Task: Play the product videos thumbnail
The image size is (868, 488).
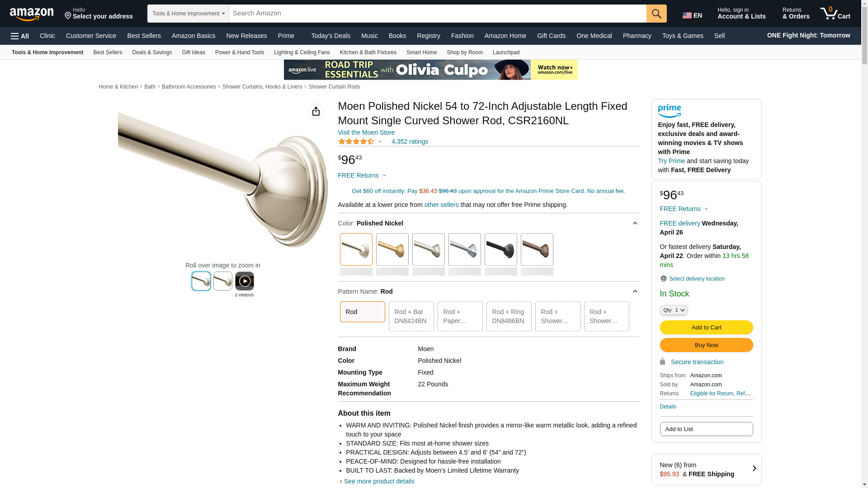Action: (x=245, y=281)
